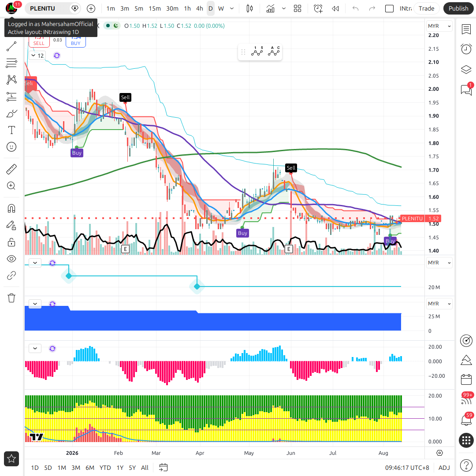Create an alert with clock-plus icon
476x476 pixels.
tap(318, 8)
